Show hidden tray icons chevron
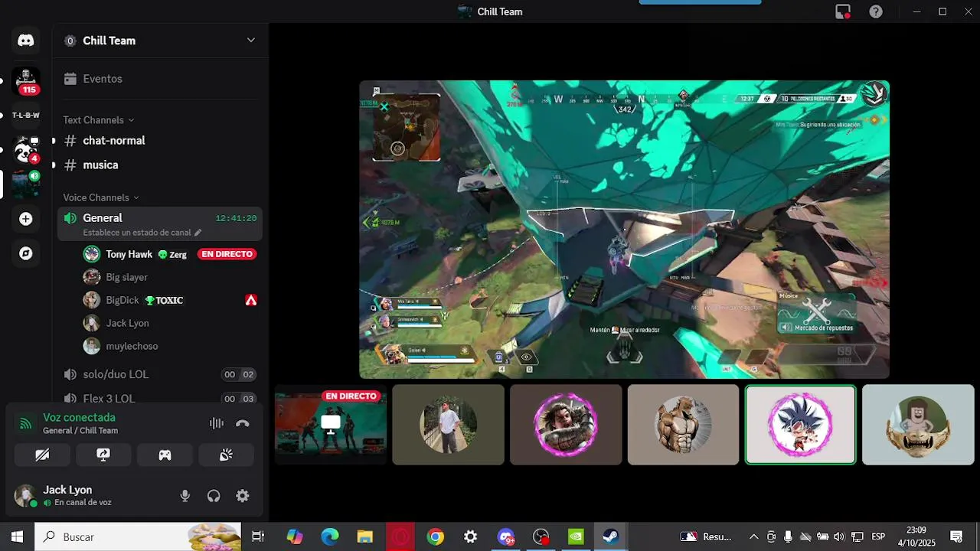Viewport: 980px width, 551px height. 753,536
